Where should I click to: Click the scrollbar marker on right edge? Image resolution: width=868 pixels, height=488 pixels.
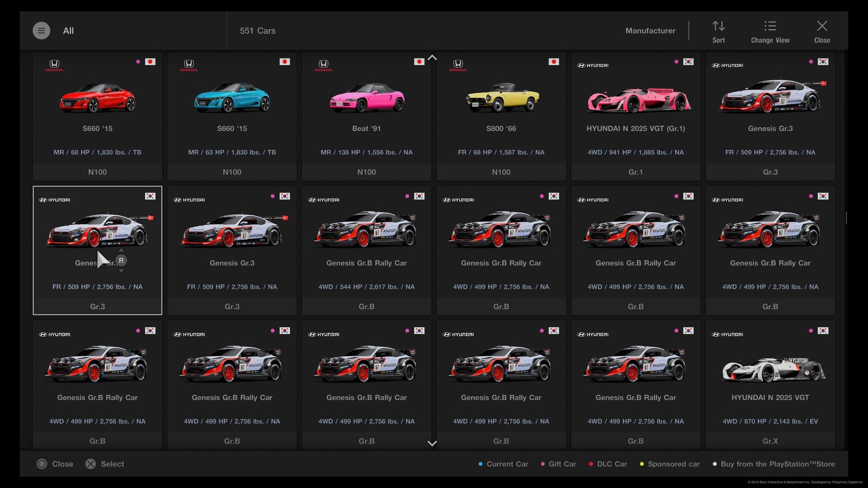pyautogui.click(x=846, y=218)
